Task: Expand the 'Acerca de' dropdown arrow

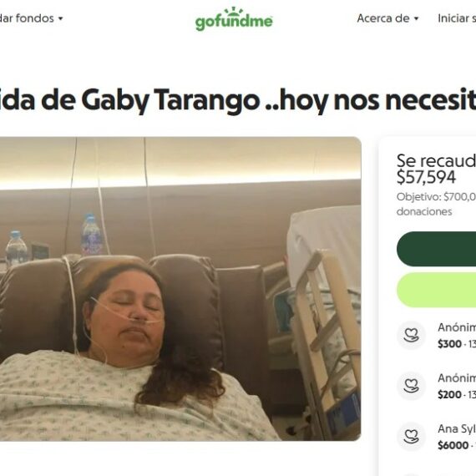Action: (417, 19)
